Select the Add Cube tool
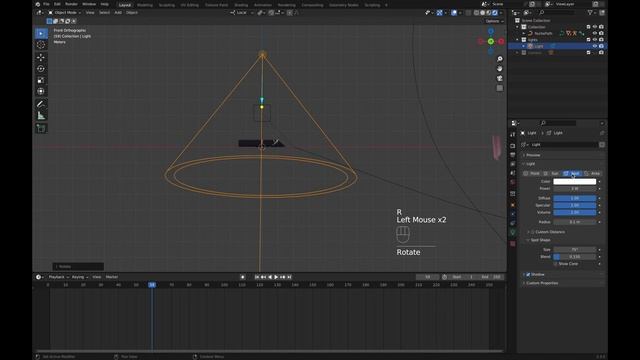The image size is (640, 360). pyautogui.click(x=41, y=128)
